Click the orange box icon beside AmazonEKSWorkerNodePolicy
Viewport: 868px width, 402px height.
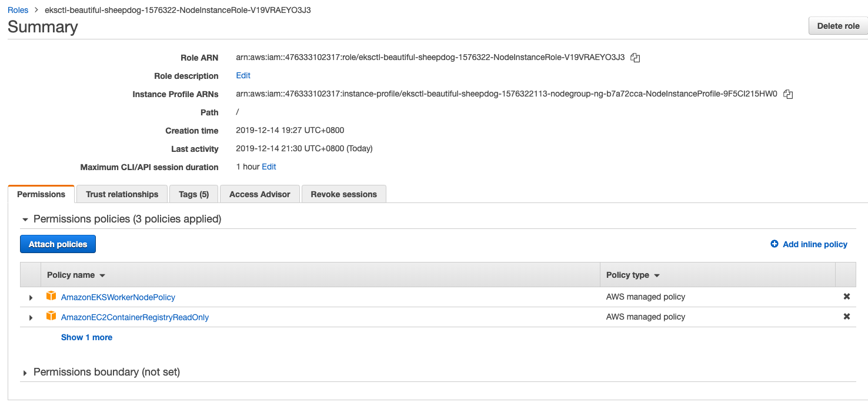pyautogui.click(x=51, y=296)
